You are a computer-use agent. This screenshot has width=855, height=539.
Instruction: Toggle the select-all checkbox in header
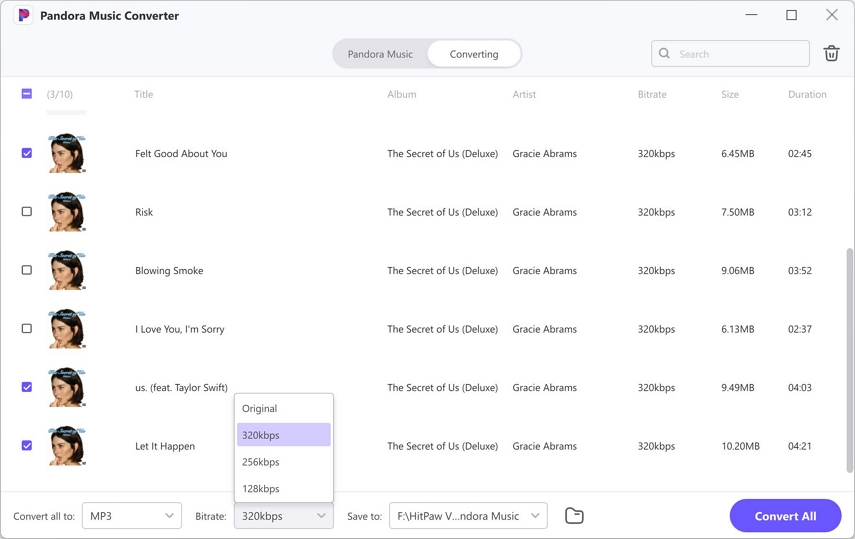27,94
